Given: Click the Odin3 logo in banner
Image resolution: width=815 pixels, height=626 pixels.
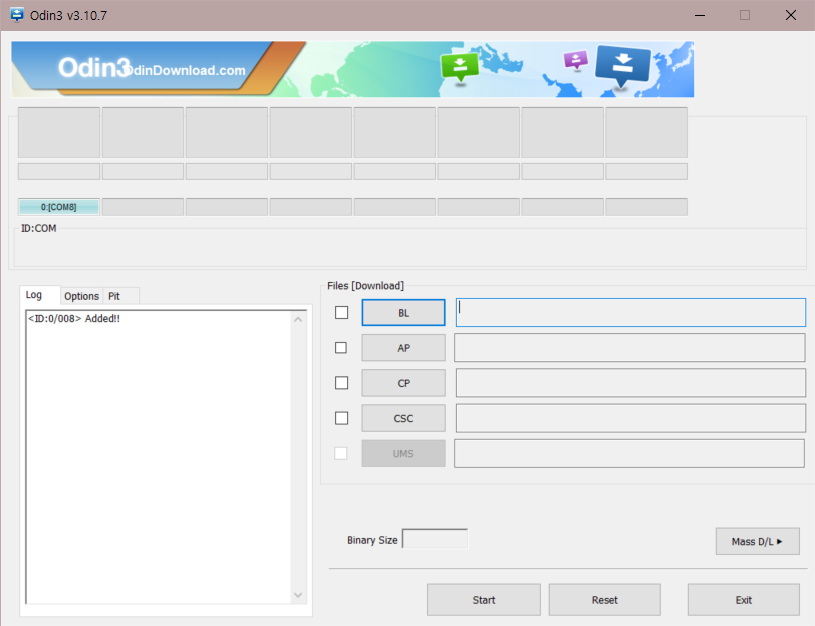Looking at the screenshot, I should pos(94,68).
